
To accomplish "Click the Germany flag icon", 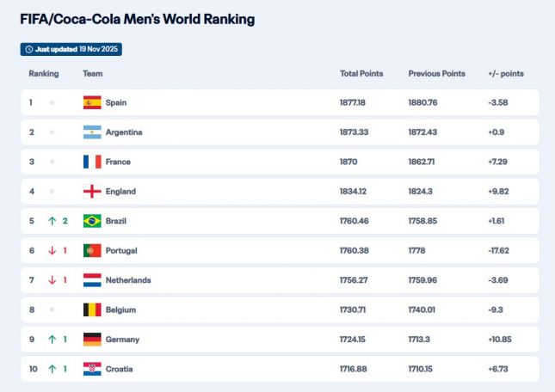I will coord(92,340).
